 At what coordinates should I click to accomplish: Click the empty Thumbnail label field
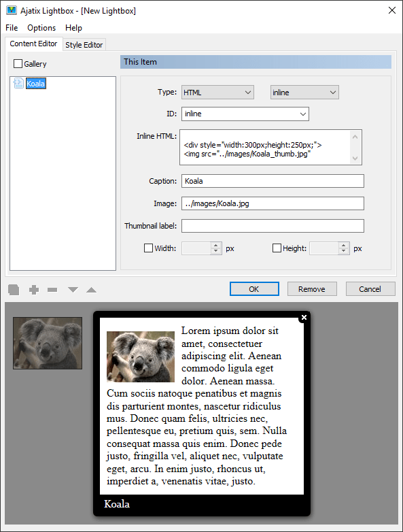[x=273, y=226]
